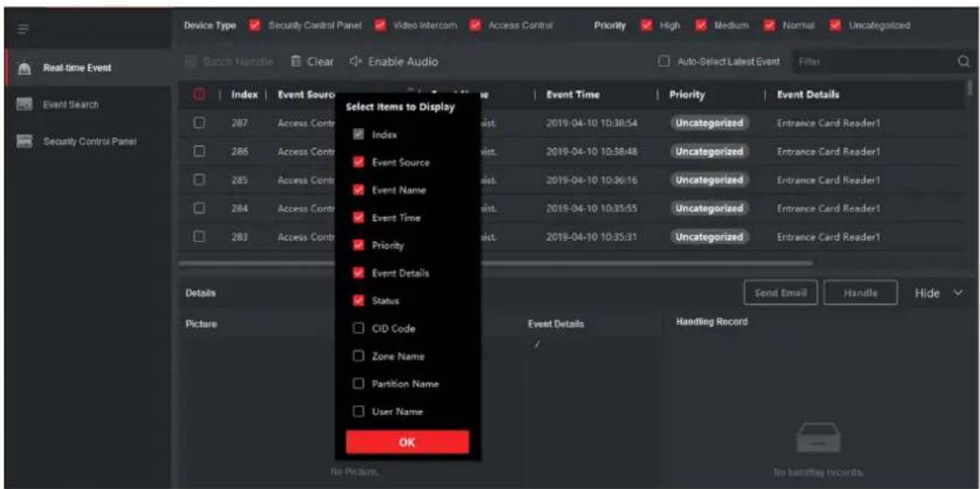Confirm column selection with OK button
980x489 pixels.
[406, 441]
